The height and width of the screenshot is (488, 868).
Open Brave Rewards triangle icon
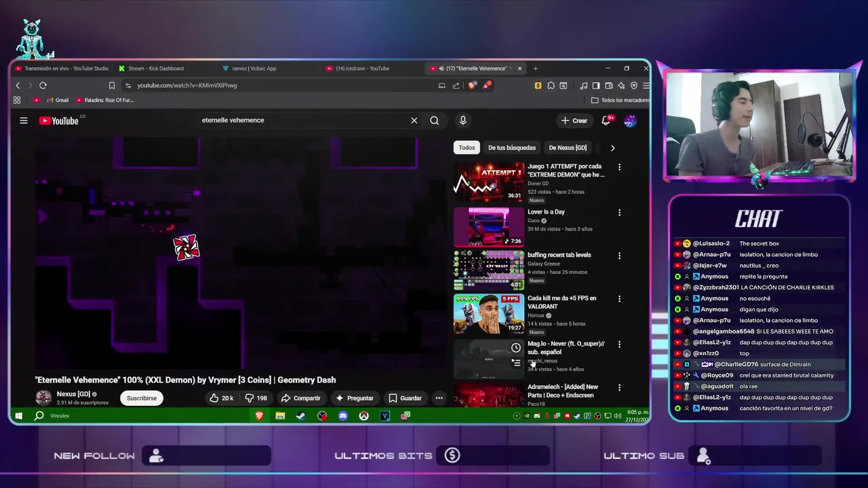coord(486,85)
